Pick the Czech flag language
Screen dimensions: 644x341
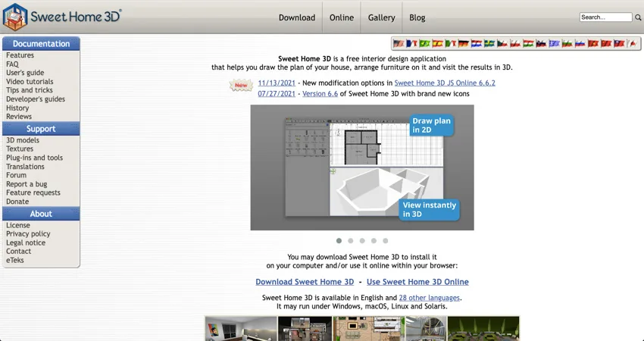coord(502,43)
